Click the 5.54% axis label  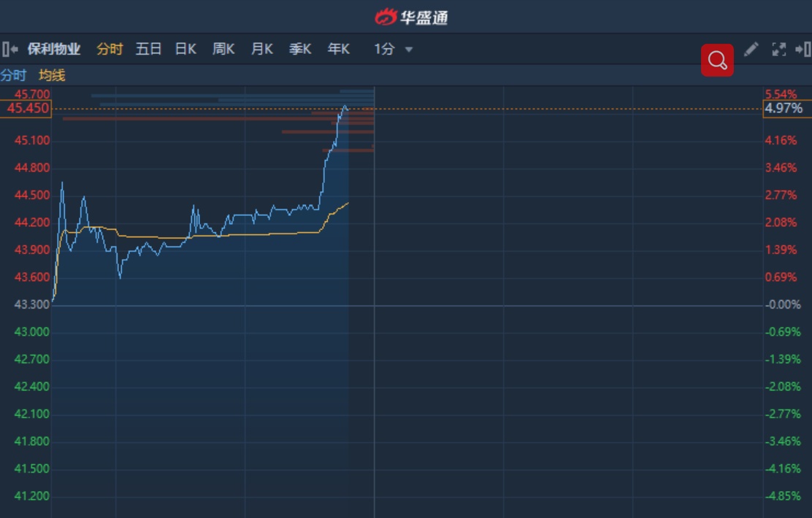[x=781, y=94]
